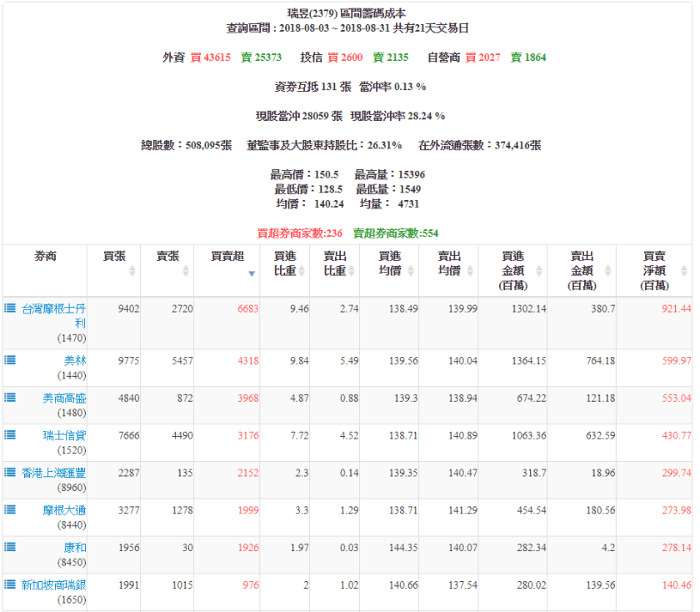The image size is (700, 612).
Task: Open 瑞士信貸 broker details
Action: [64, 434]
